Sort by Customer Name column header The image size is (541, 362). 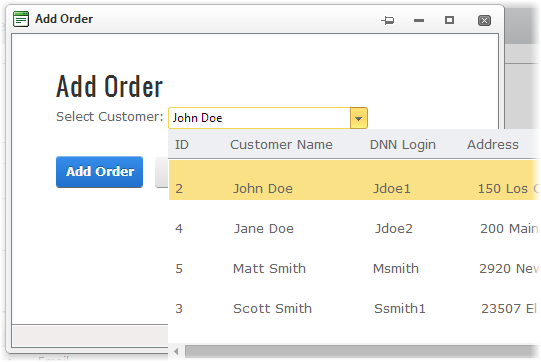(281, 145)
